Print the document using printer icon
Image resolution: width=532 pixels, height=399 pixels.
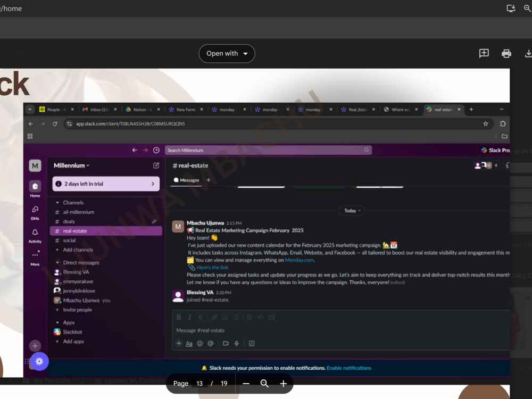coord(506,53)
